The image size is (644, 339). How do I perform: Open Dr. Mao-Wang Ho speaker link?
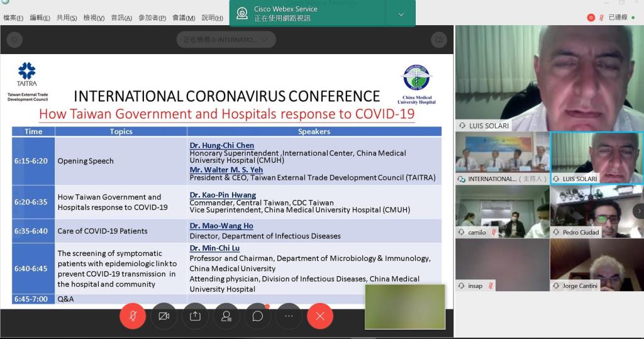[x=221, y=226]
